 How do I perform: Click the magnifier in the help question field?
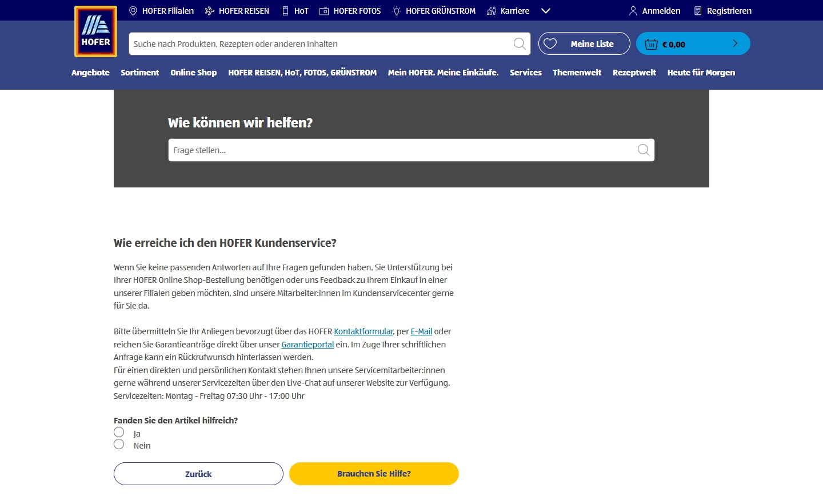644,150
